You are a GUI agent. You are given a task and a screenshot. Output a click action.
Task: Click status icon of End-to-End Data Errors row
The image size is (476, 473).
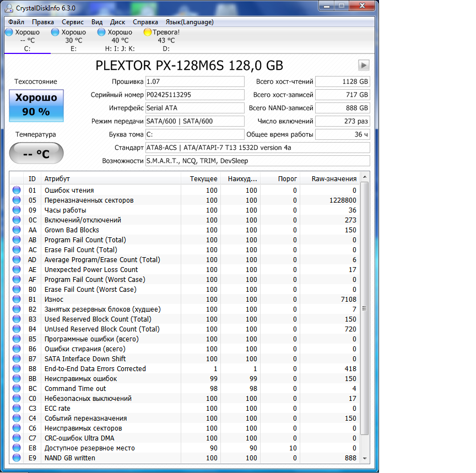coord(17,368)
